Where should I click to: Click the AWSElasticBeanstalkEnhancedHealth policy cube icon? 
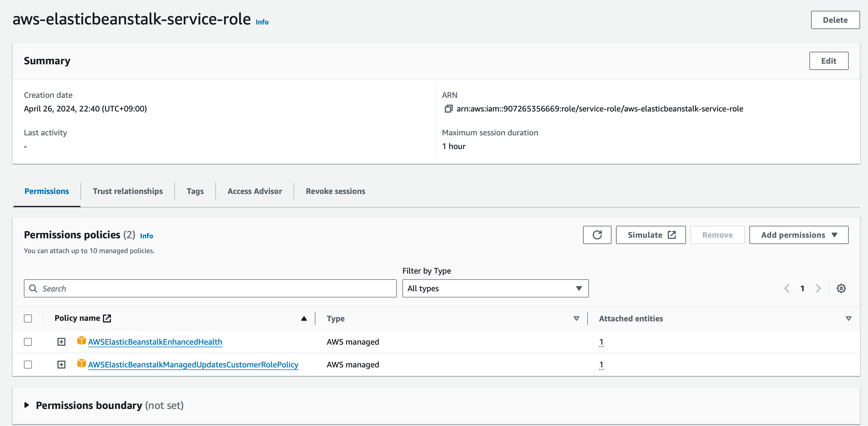[x=81, y=341]
